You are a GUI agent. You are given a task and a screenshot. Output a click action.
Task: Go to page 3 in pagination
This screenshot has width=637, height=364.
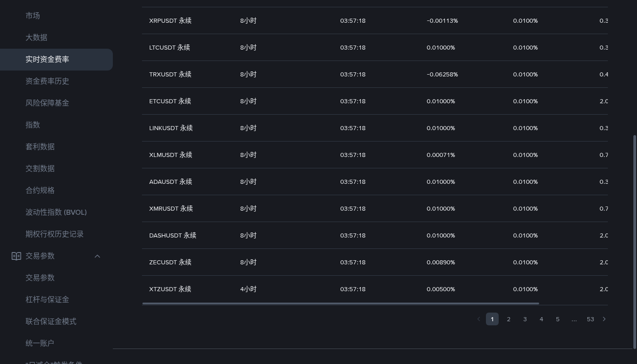point(525,319)
